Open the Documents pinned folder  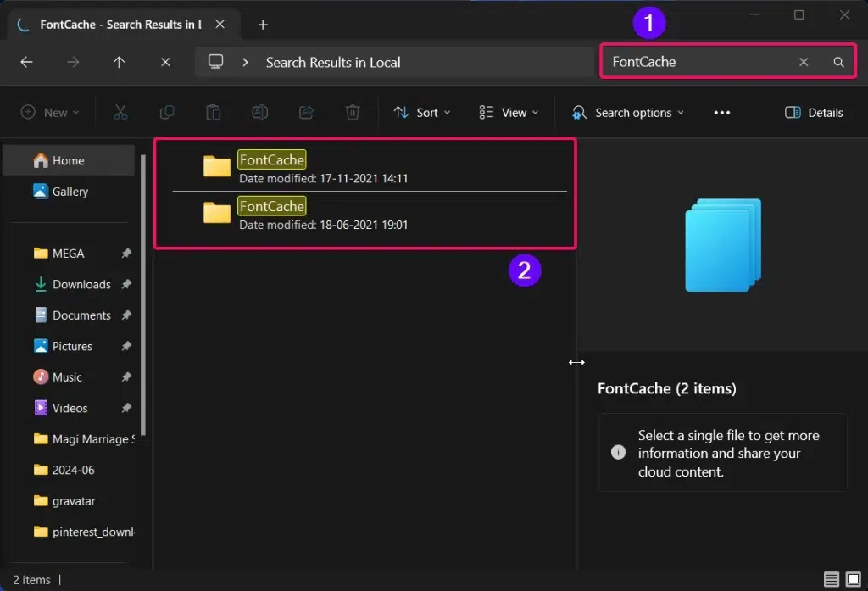point(69,315)
